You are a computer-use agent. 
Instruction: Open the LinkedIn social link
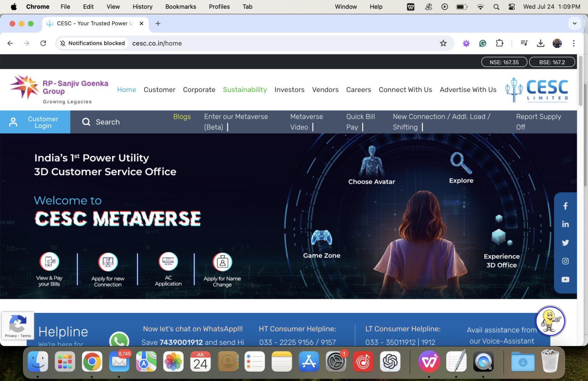coord(565,224)
